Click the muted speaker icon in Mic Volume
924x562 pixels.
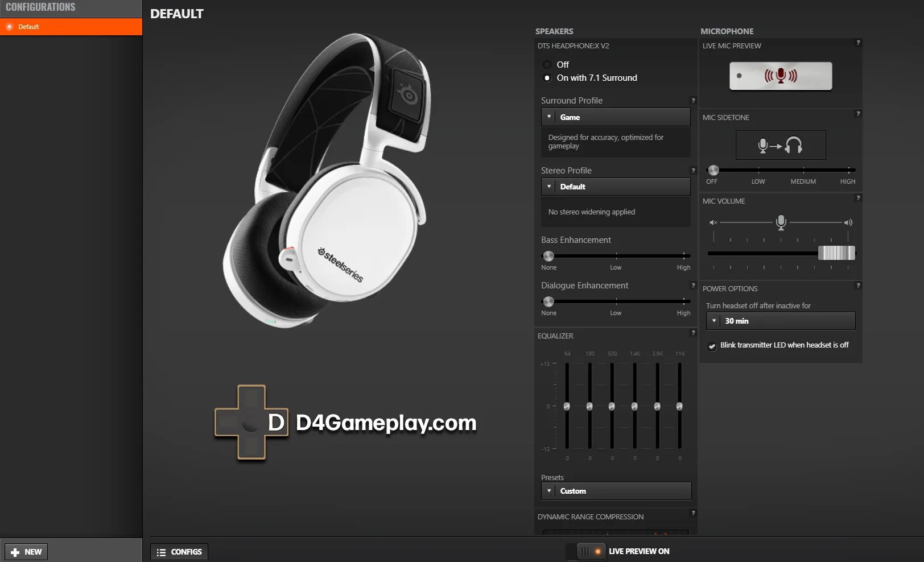713,222
